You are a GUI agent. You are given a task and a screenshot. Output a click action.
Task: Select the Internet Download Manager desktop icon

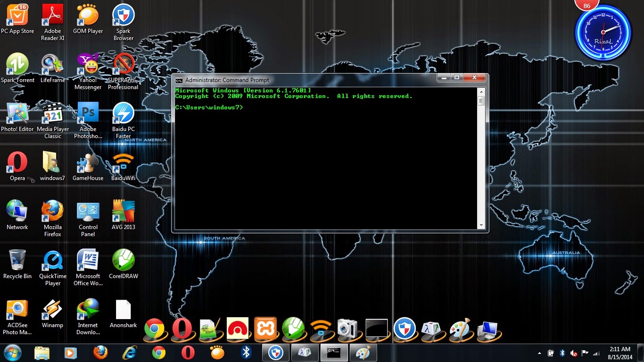[88, 317]
